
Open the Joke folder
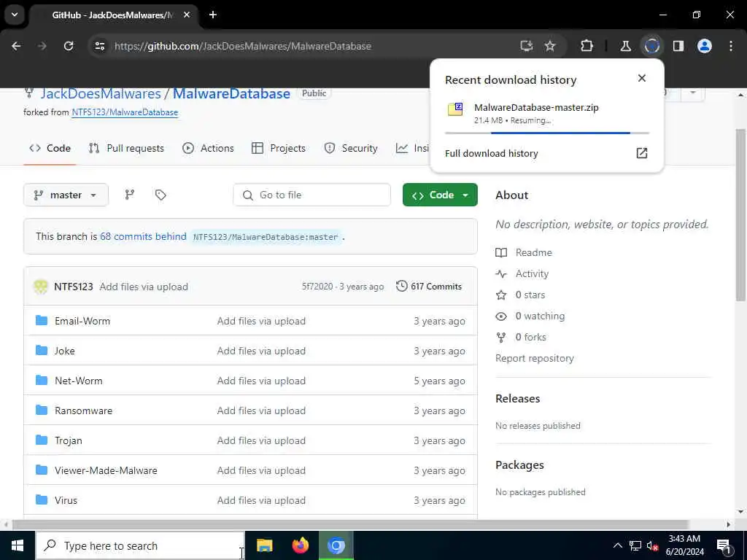tap(64, 351)
